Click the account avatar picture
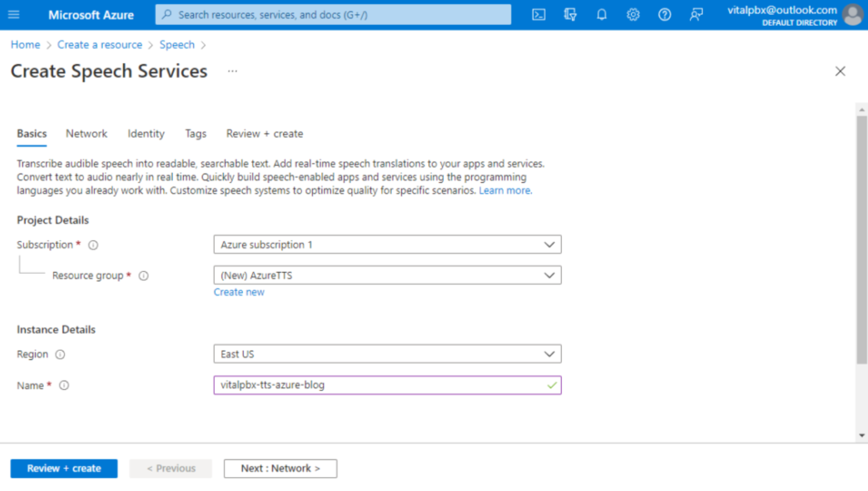 coord(852,14)
